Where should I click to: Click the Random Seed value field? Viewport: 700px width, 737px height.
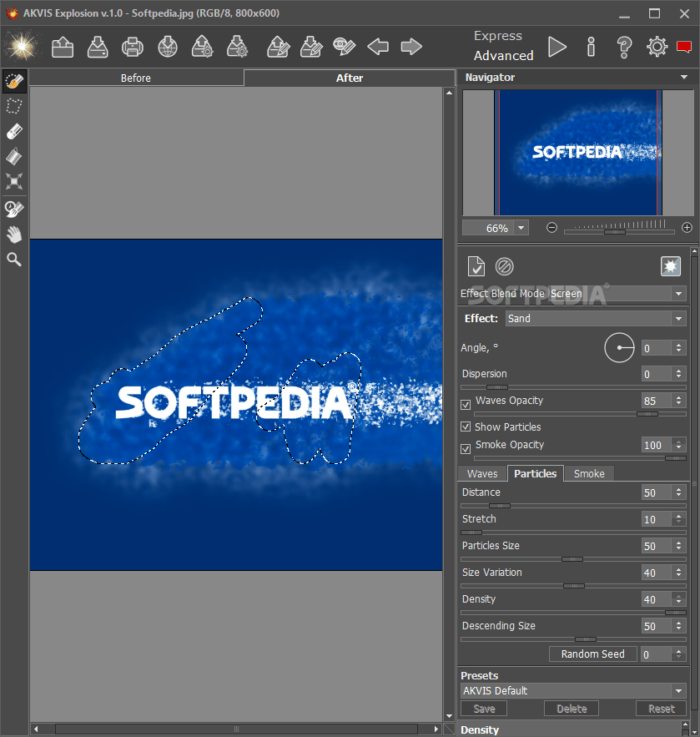coord(657,654)
